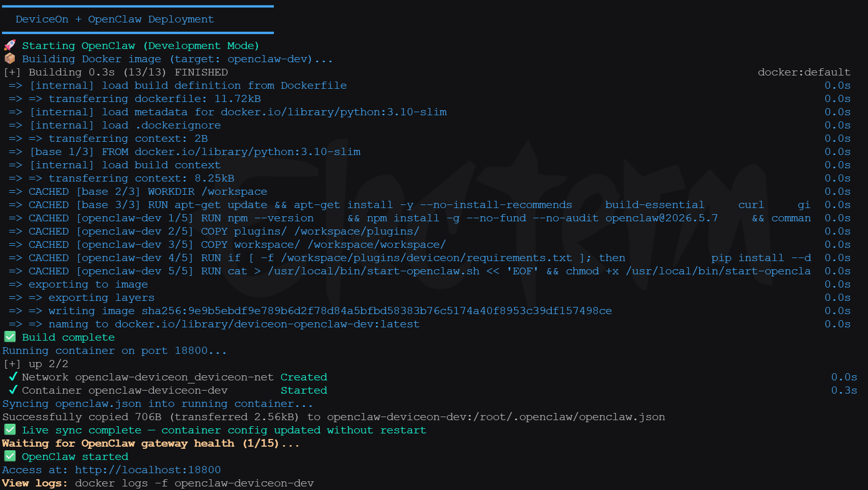Click the Successfully copied 706B line

pos(334,417)
